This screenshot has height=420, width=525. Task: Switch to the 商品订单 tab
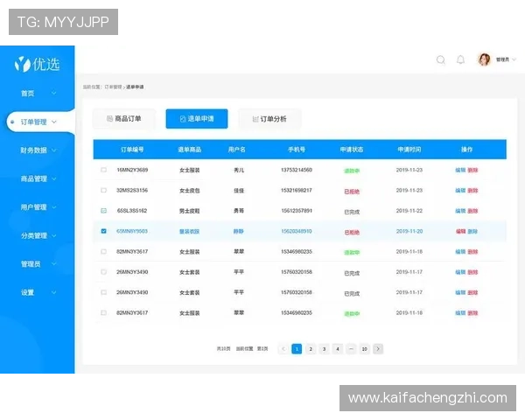pyautogui.click(x=124, y=119)
